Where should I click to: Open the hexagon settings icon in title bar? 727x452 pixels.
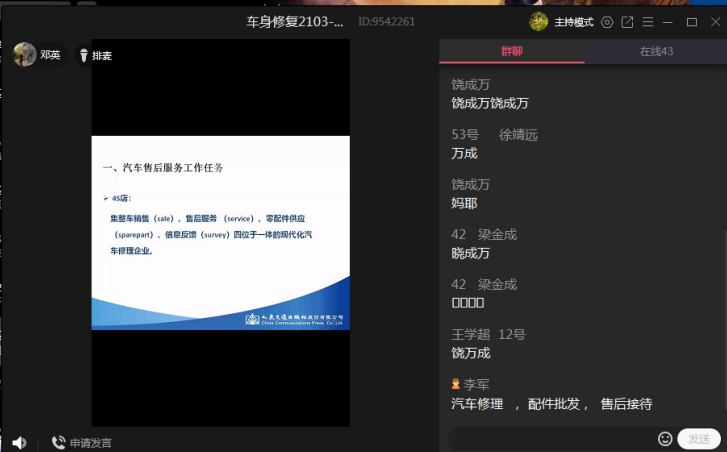(x=607, y=22)
